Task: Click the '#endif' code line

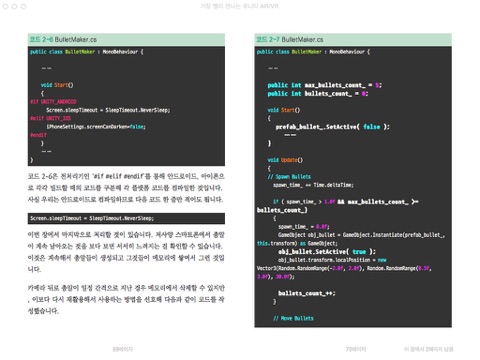Action: point(38,135)
